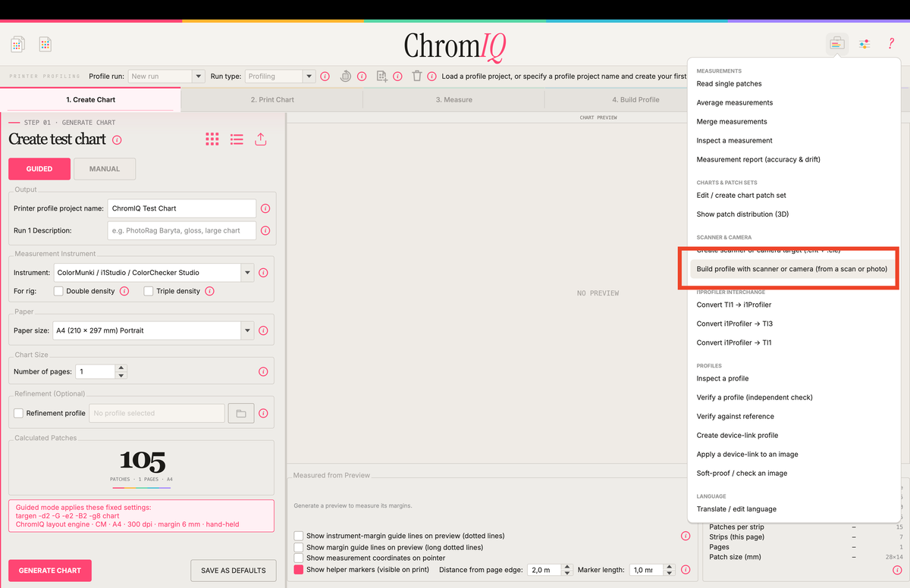Click info icon for Instrument dropdown
This screenshot has width=910, height=588.
coord(263,273)
